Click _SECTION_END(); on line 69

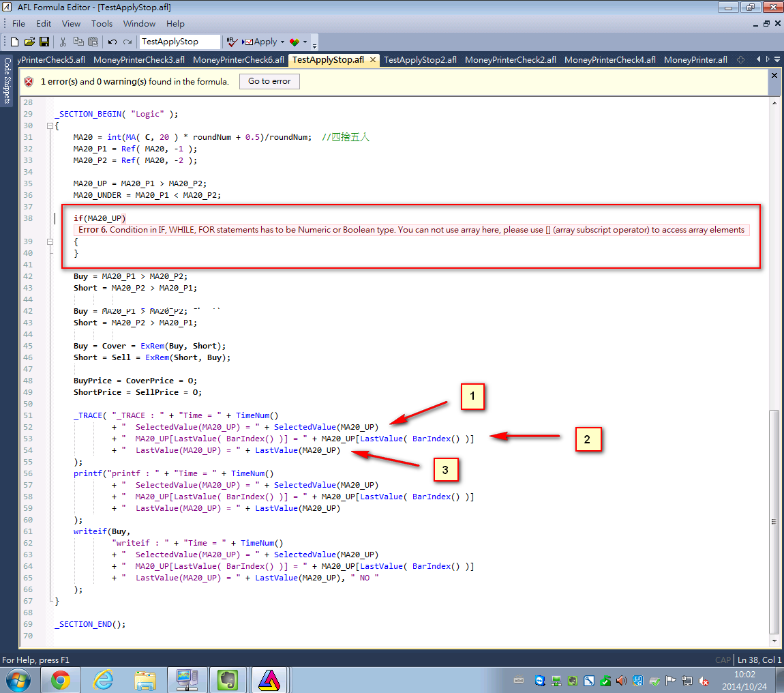click(x=90, y=624)
